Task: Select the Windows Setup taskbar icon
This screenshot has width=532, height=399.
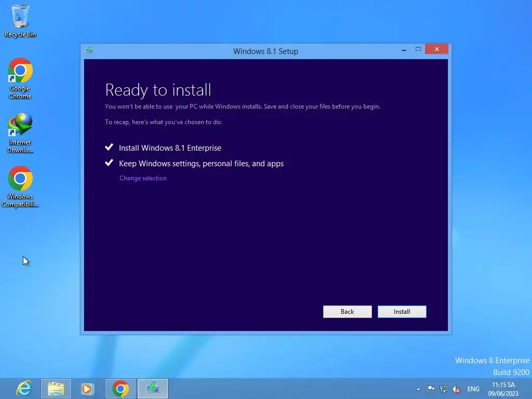Action: 152,389
